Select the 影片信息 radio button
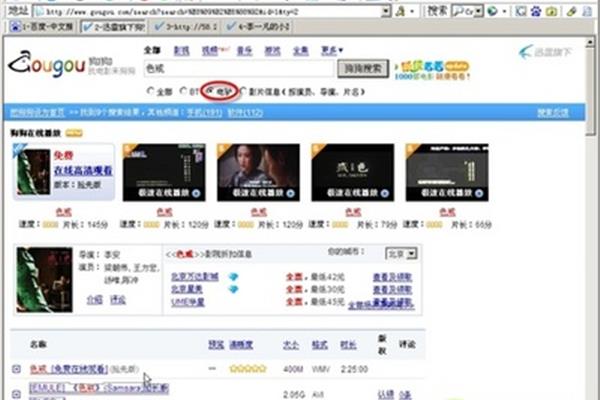This screenshot has width=600, height=400. 243,91
